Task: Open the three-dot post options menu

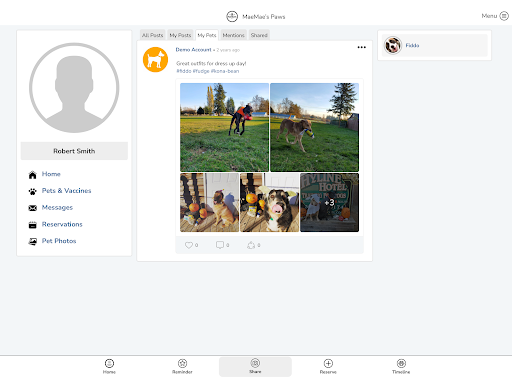Action: click(x=362, y=47)
